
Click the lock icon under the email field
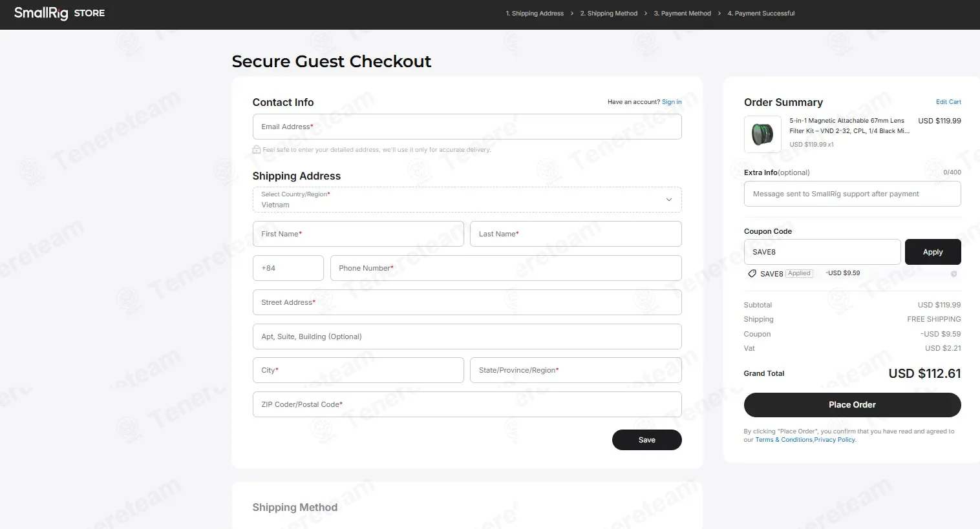257,149
